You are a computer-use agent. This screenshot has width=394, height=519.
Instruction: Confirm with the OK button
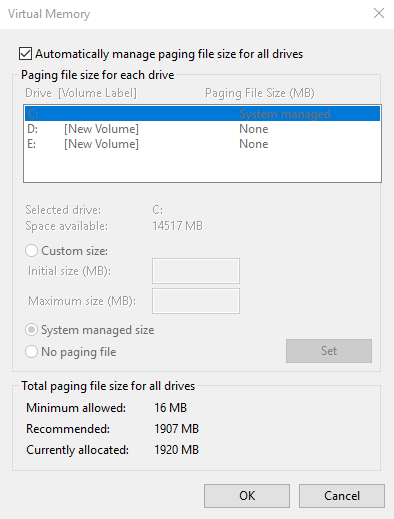[x=247, y=496]
